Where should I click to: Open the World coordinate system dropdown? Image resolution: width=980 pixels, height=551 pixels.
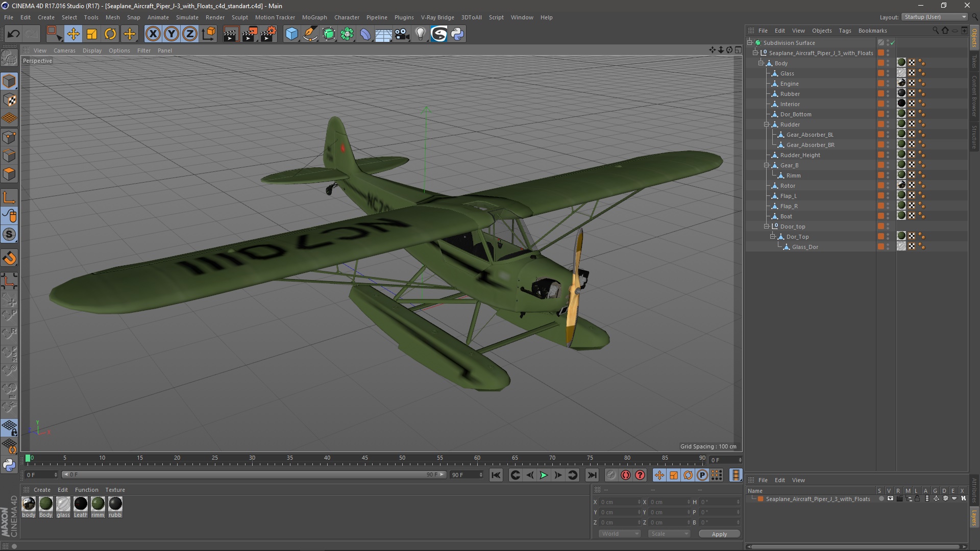pyautogui.click(x=620, y=534)
